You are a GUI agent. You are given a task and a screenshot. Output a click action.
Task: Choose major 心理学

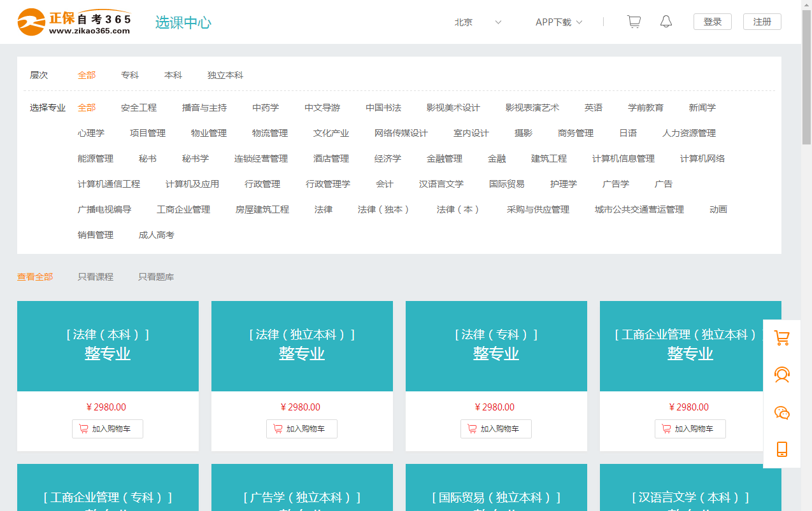tap(91, 133)
